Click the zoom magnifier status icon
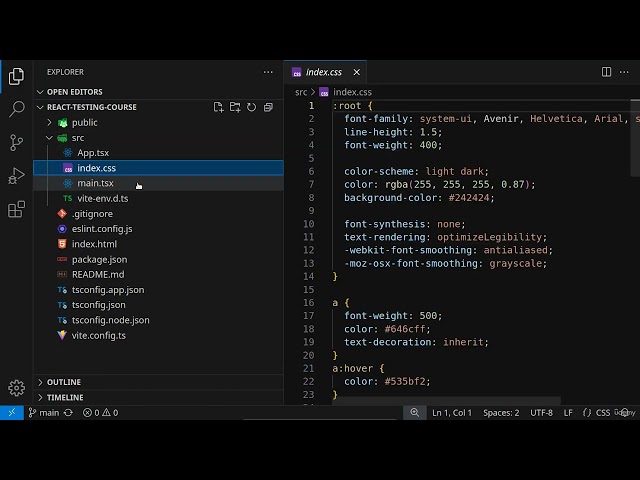Image resolution: width=640 pixels, height=480 pixels. click(414, 413)
